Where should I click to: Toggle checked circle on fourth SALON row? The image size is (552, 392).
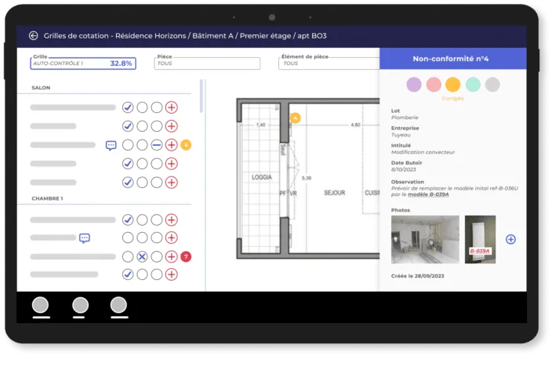coord(128,164)
